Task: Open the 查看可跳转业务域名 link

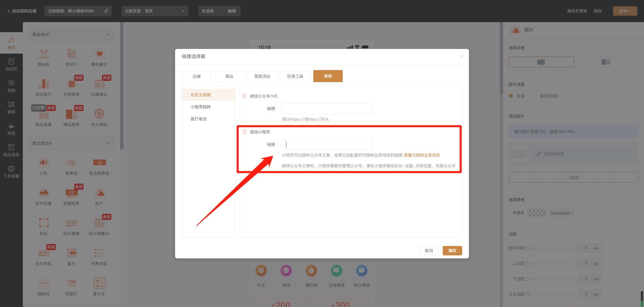Action: click(422, 155)
